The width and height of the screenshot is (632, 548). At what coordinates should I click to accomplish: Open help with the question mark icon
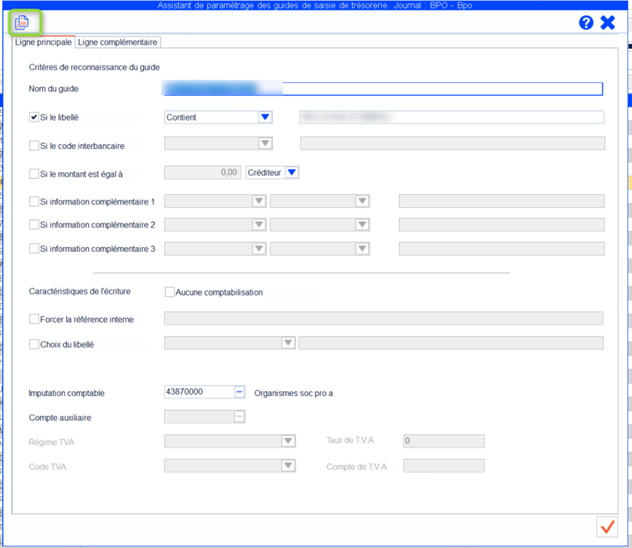[x=586, y=22]
